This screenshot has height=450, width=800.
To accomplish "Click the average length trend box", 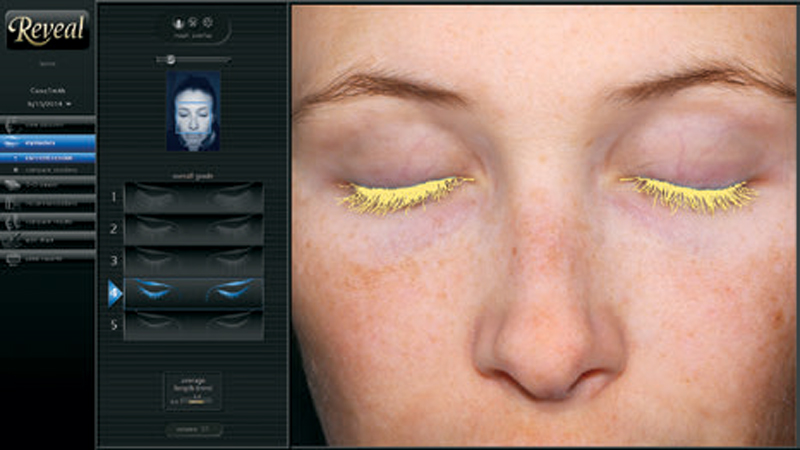I will (193, 392).
